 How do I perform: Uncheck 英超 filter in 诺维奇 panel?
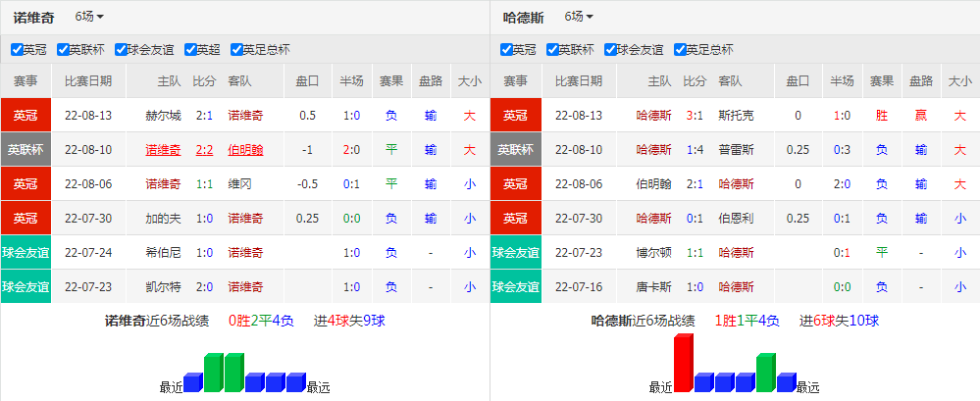tap(190, 49)
